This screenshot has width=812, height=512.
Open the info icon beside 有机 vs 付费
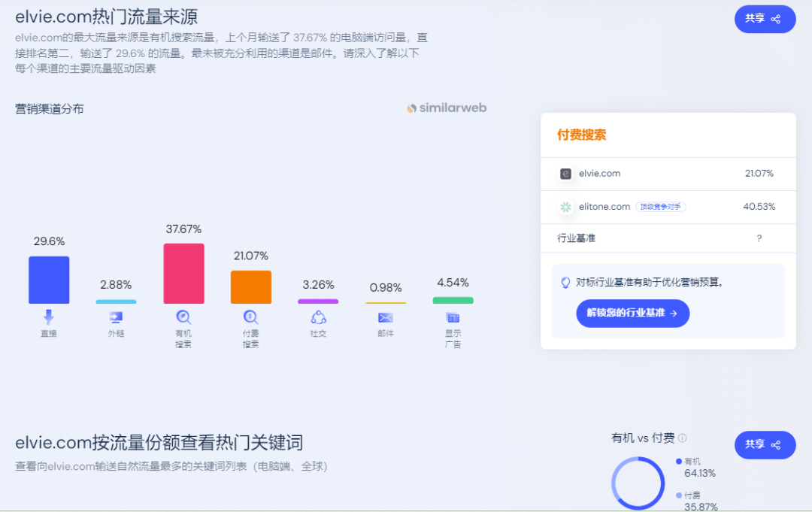681,438
